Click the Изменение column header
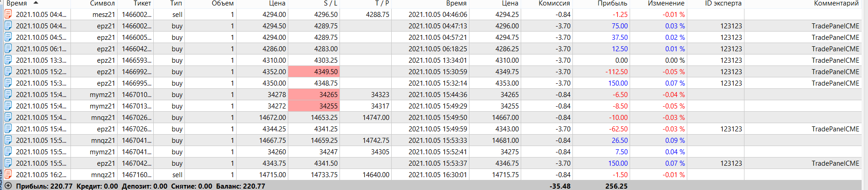868x190 pixels. 666,3
